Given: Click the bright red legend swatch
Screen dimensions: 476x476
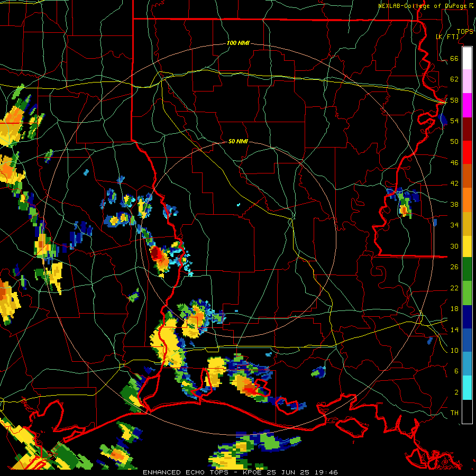Looking at the screenshot, I should click(x=467, y=152).
